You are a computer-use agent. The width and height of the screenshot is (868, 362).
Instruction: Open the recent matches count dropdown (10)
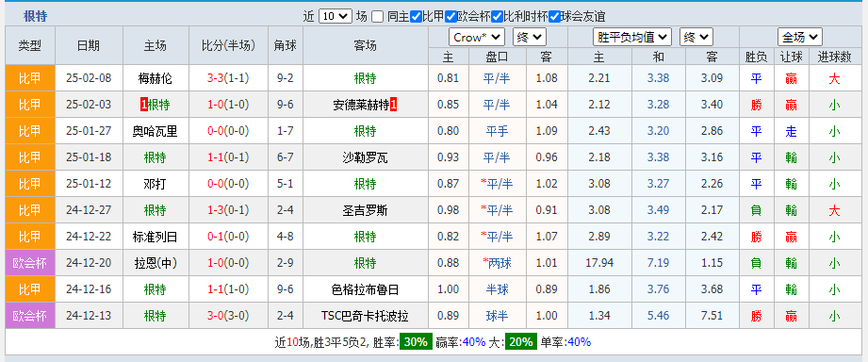pos(336,17)
